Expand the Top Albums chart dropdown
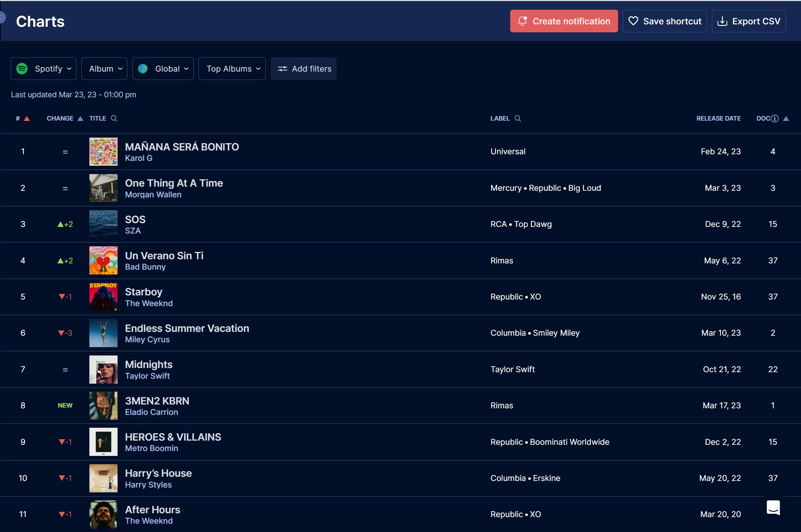Image resolution: width=801 pixels, height=532 pixels. [232, 68]
